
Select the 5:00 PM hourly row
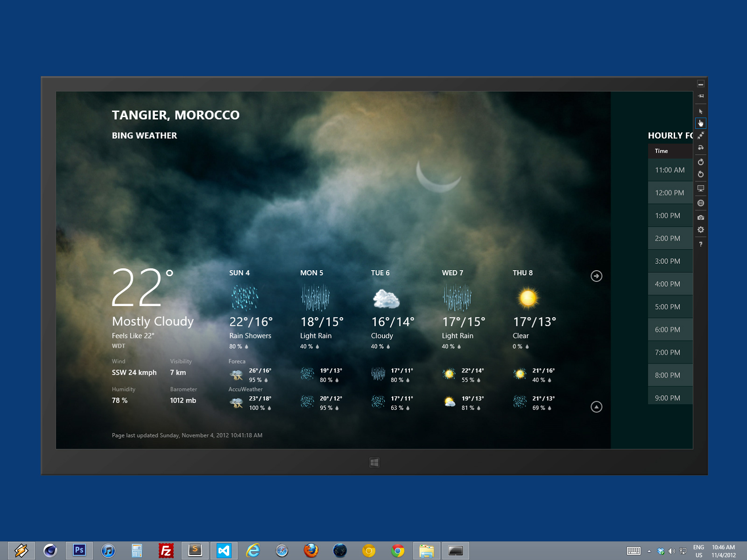tap(670, 307)
